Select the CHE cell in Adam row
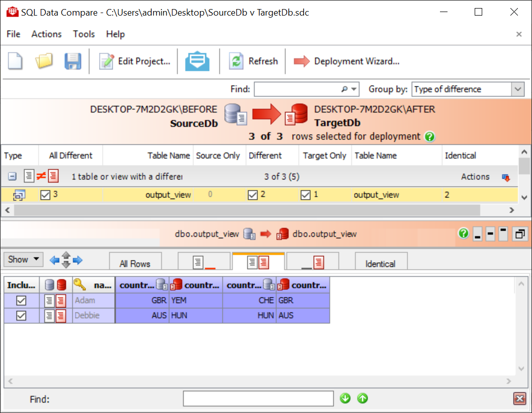The height and width of the screenshot is (413, 532). [x=249, y=301]
